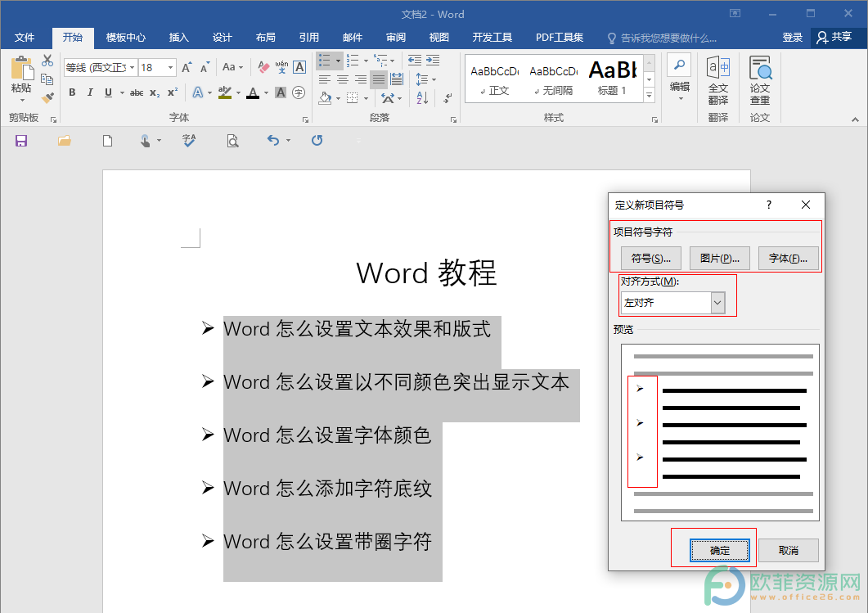Viewport: 868px width, 613px height.
Task: Toggle Italic formatting
Action: pos(90,92)
